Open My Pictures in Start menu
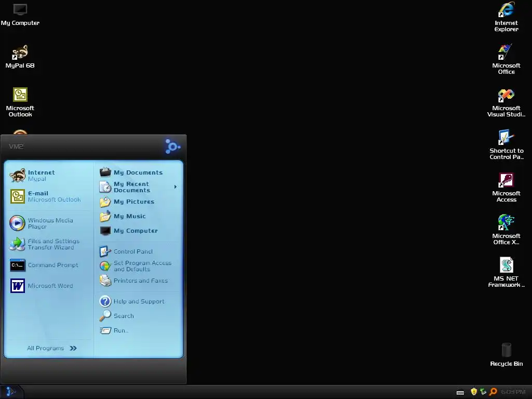This screenshot has width=532, height=399. 138,202
